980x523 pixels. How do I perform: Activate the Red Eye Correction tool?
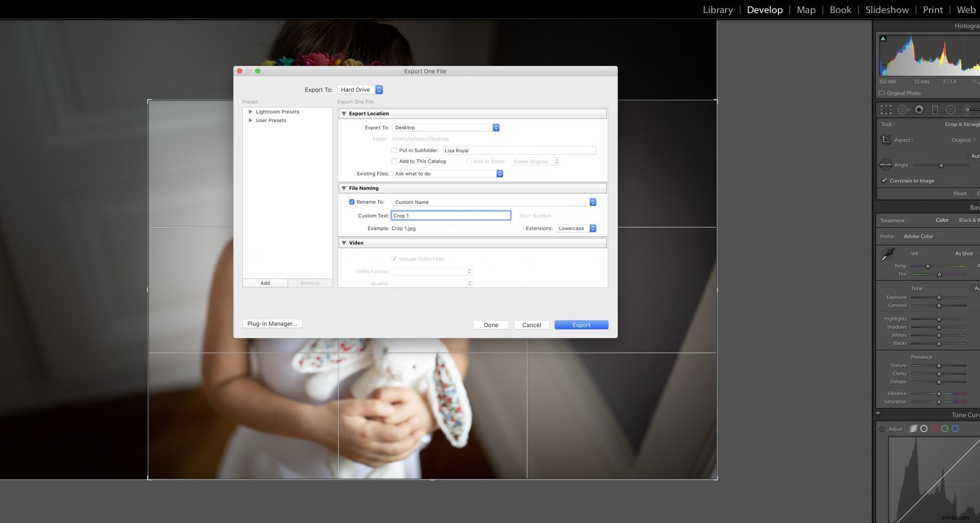919,109
